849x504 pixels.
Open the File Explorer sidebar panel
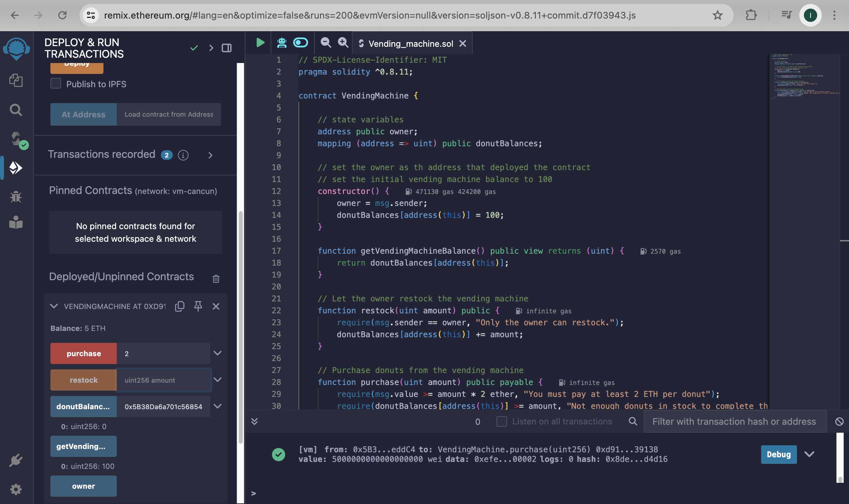(16, 81)
